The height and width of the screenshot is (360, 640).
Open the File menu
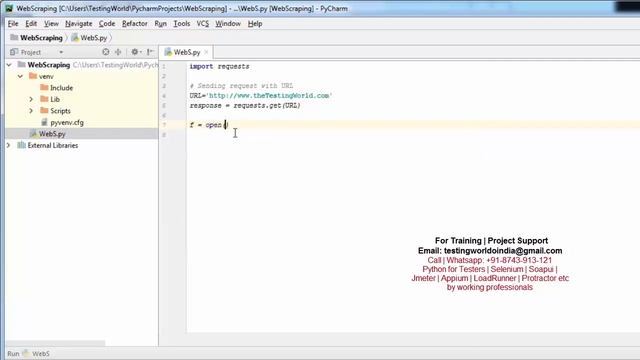pos(13,24)
